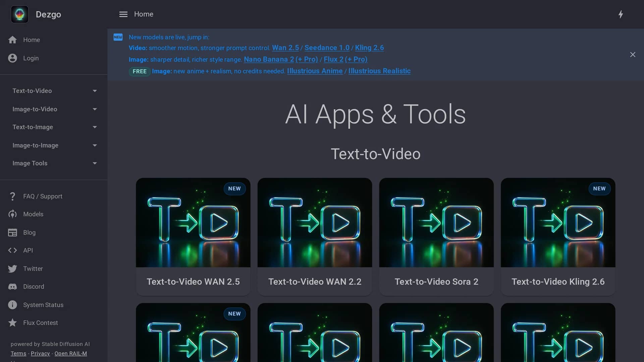Follow the Kling 2.6 banner link

pos(369,48)
